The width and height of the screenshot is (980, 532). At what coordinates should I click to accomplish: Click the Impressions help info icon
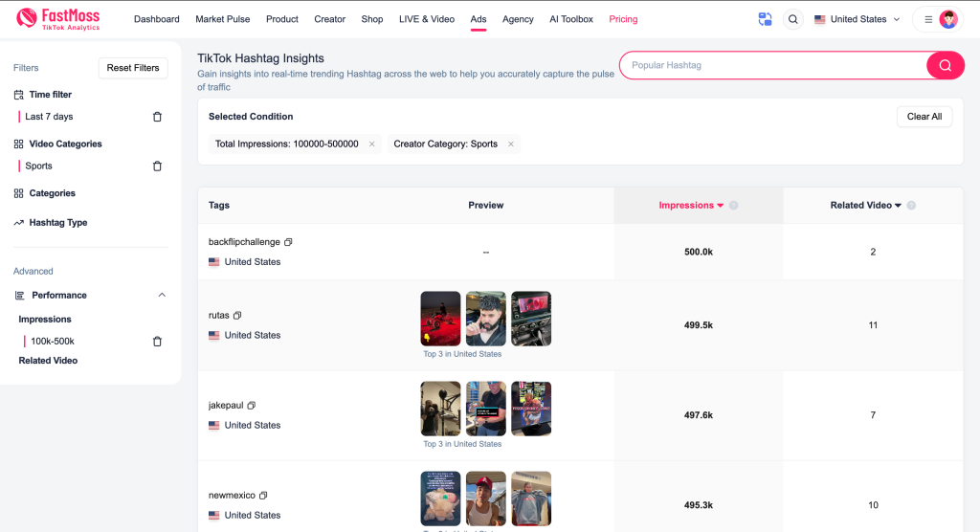pyautogui.click(x=733, y=206)
